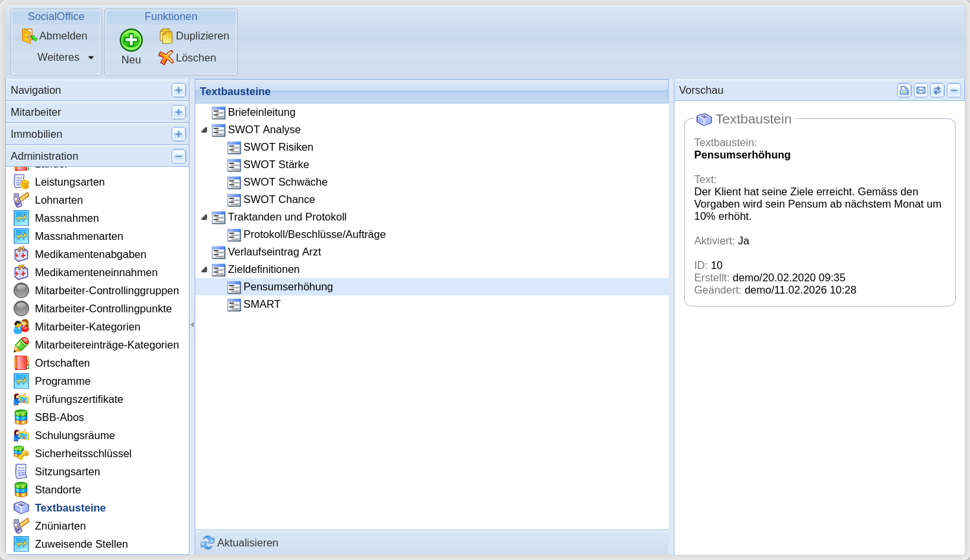Screen dimensions: 970x560
Task: Click the Duplizieren copy icon
Action: tap(166, 36)
